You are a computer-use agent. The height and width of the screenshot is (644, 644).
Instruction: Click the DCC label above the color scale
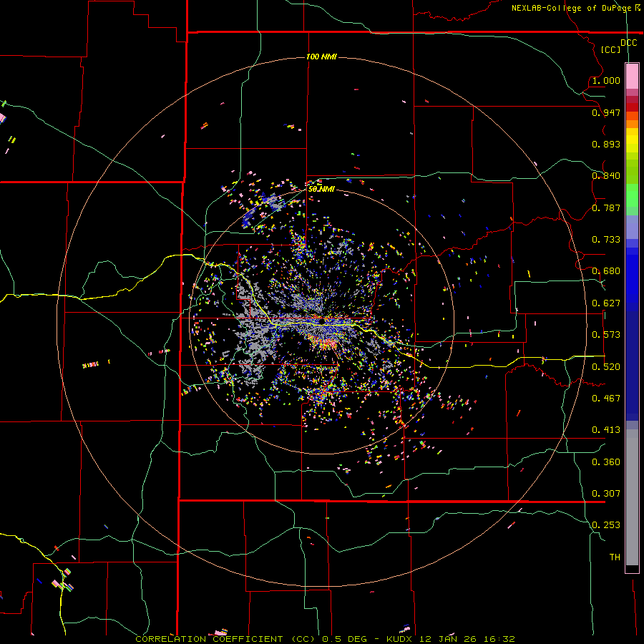628,43
